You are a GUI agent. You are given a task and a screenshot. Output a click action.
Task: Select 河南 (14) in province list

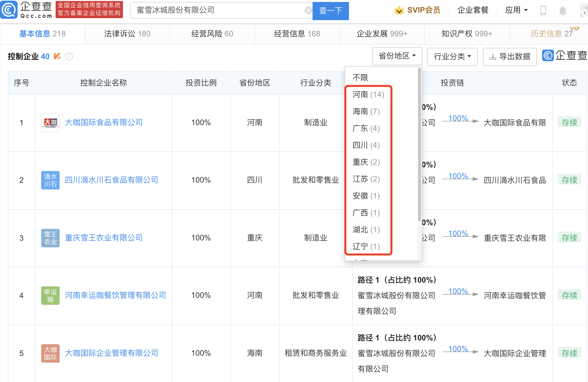[x=368, y=95]
